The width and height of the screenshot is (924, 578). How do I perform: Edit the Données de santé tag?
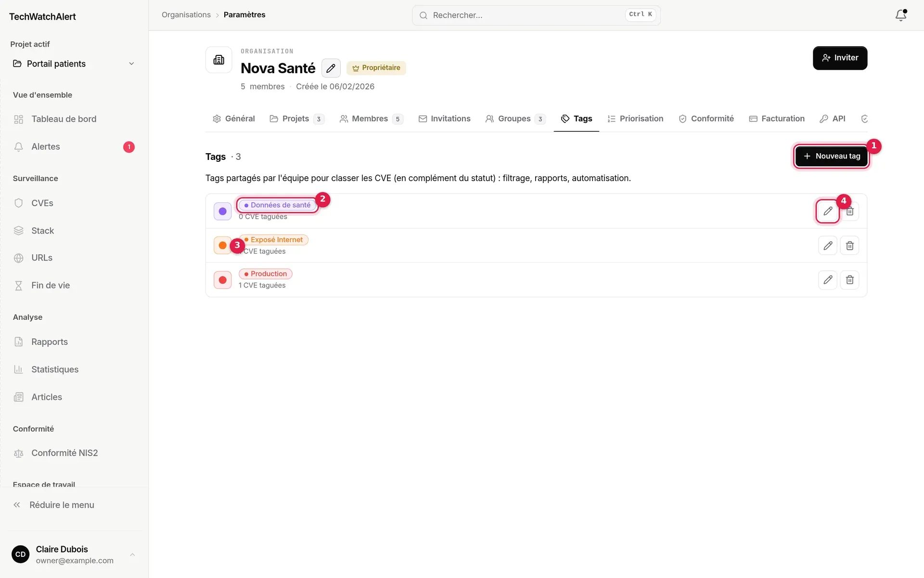click(x=828, y=211)
